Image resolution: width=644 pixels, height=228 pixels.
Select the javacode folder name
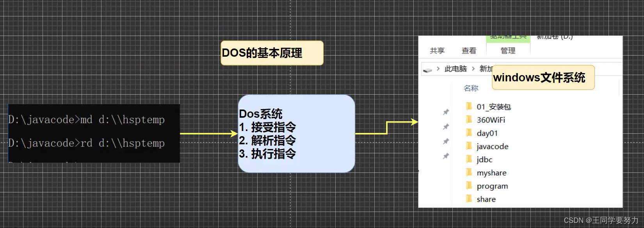(493, 146)
